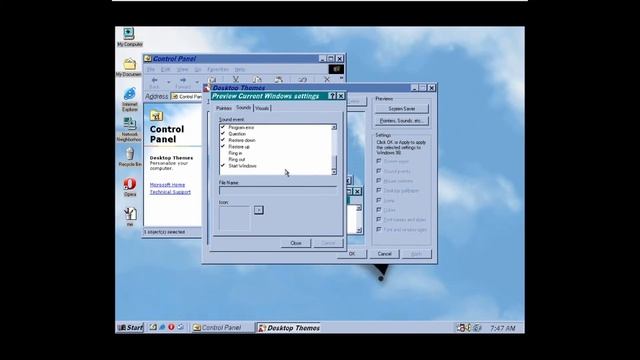Click the Control Panel folder icon in left pane

[x=156, y=116]
